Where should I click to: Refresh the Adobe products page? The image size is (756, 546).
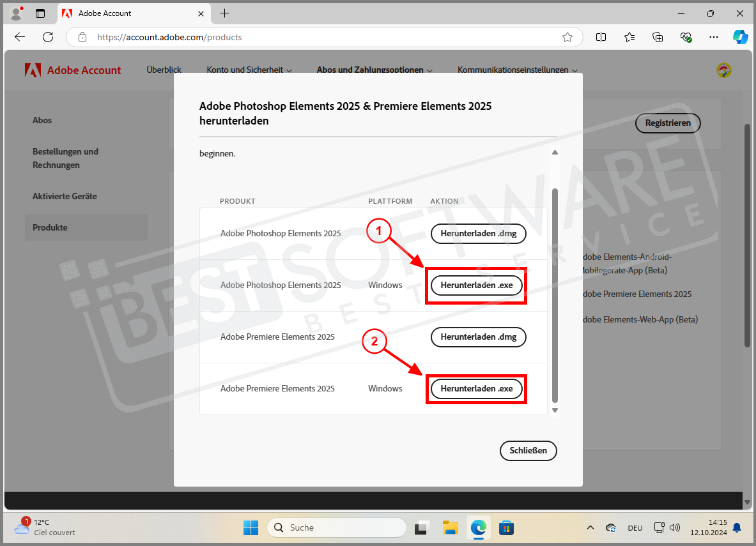point(48,37)
